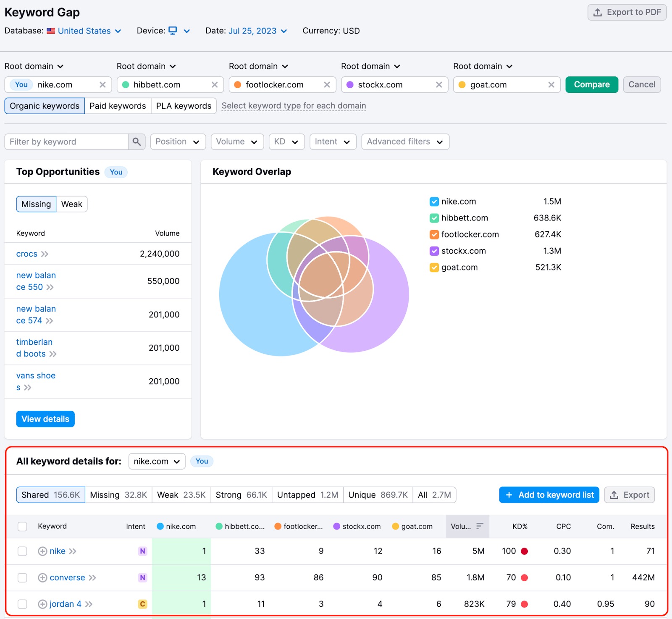Click the orange footlocker.com color dot
The height and width of the screenshot is (619, 672).
click(238, 85)
